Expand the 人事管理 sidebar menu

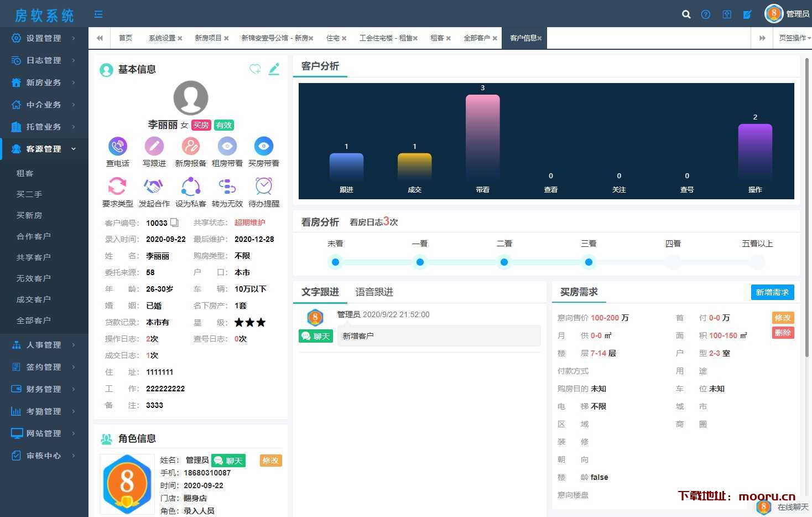point(44,345)
